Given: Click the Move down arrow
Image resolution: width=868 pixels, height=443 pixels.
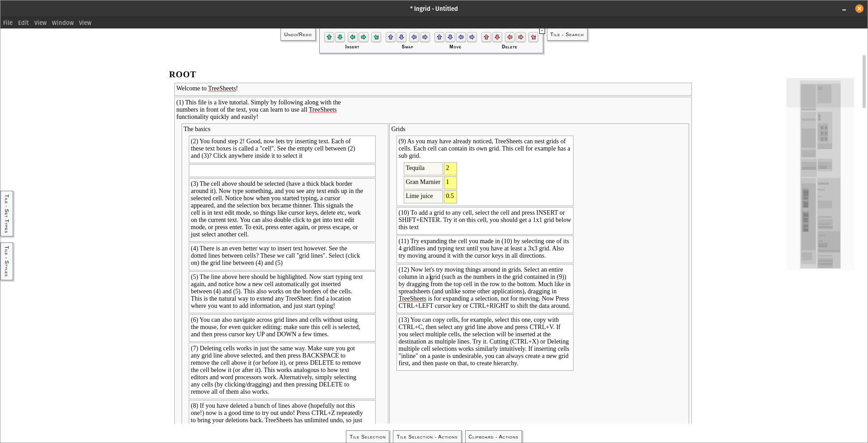Looking at the screenshot, I should click(x=450, y=37).
